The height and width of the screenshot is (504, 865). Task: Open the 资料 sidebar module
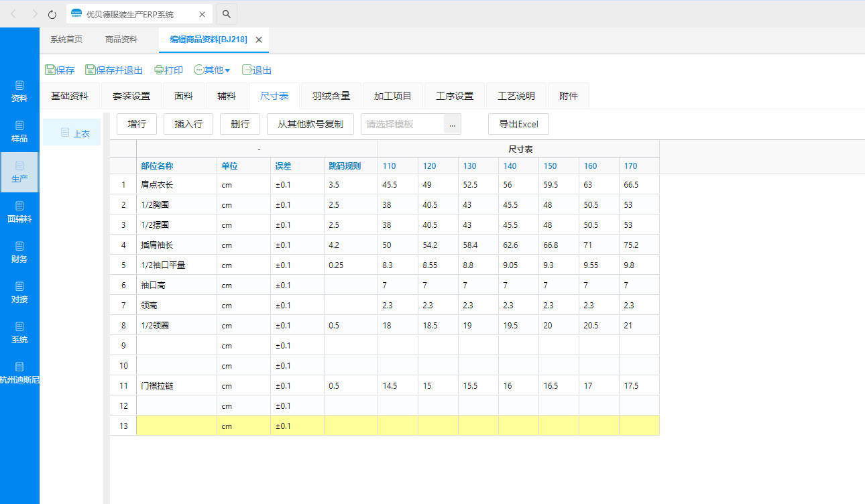pyautogui.click(x=19, y=92)
